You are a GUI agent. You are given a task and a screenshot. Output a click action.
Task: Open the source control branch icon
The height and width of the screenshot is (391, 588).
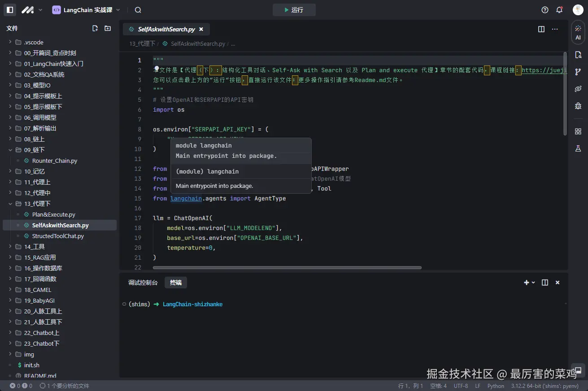click(x=578, y=72)
